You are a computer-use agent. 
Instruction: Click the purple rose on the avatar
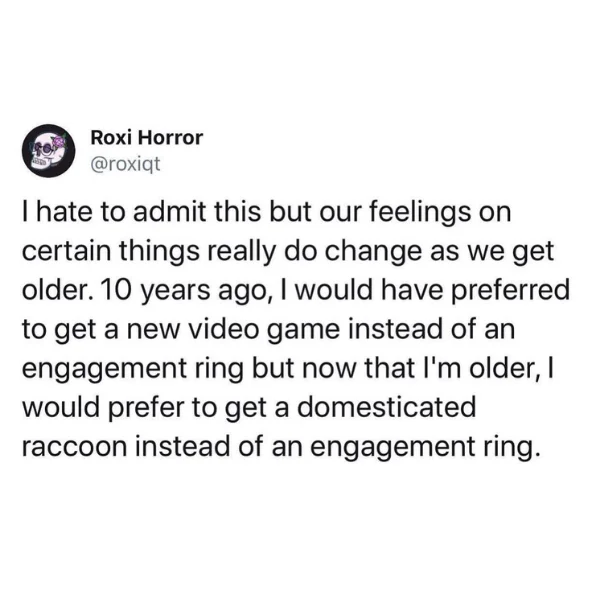(x=59, y=142)
